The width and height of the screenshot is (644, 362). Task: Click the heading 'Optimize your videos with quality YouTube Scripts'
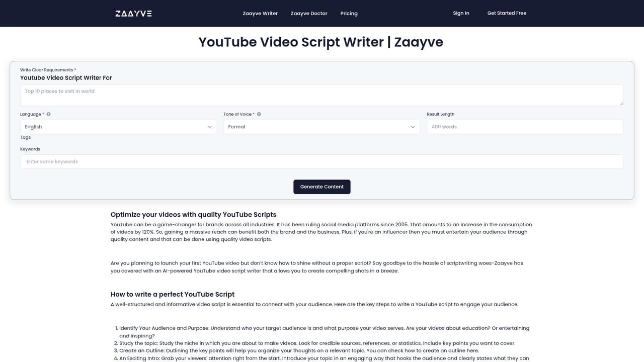pyautogui.click(x=194, y=215)
